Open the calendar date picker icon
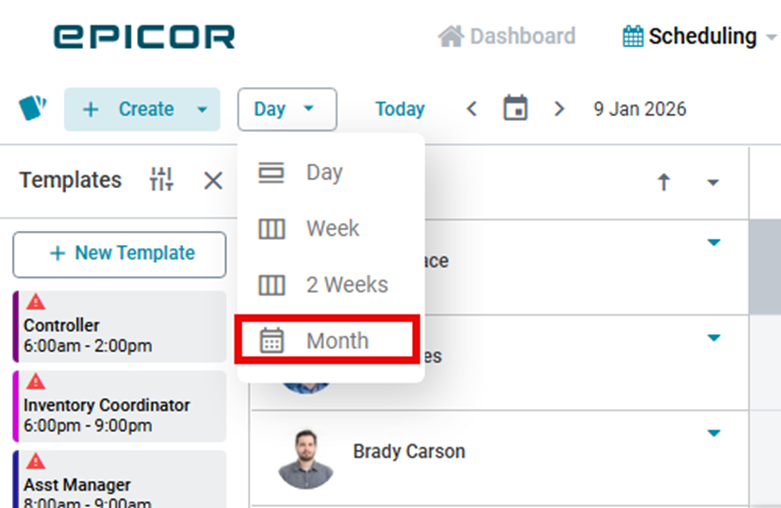The image size is (781, 508). pos(515,109)
